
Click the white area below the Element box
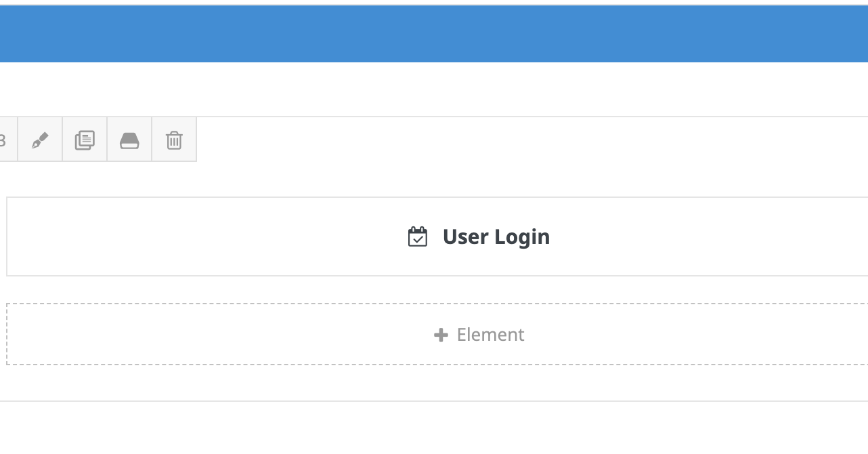(434, 383)
